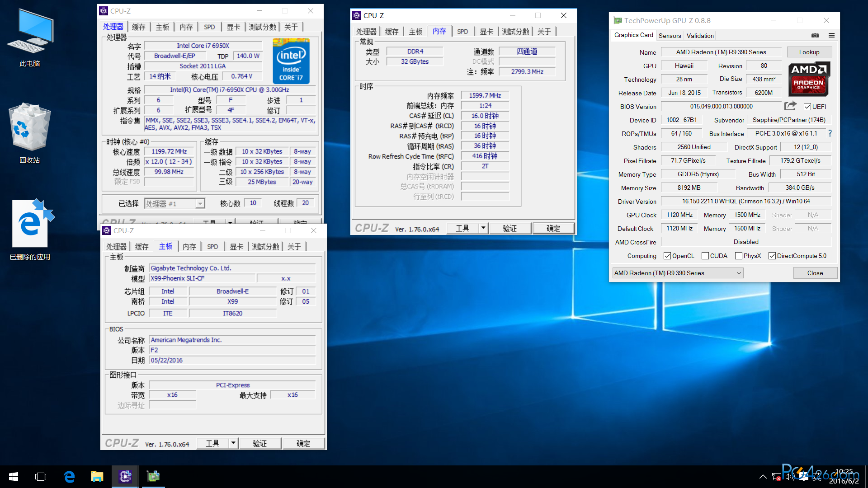Open the 处理器 #1 selection dropdown

(x=175, y=204)
